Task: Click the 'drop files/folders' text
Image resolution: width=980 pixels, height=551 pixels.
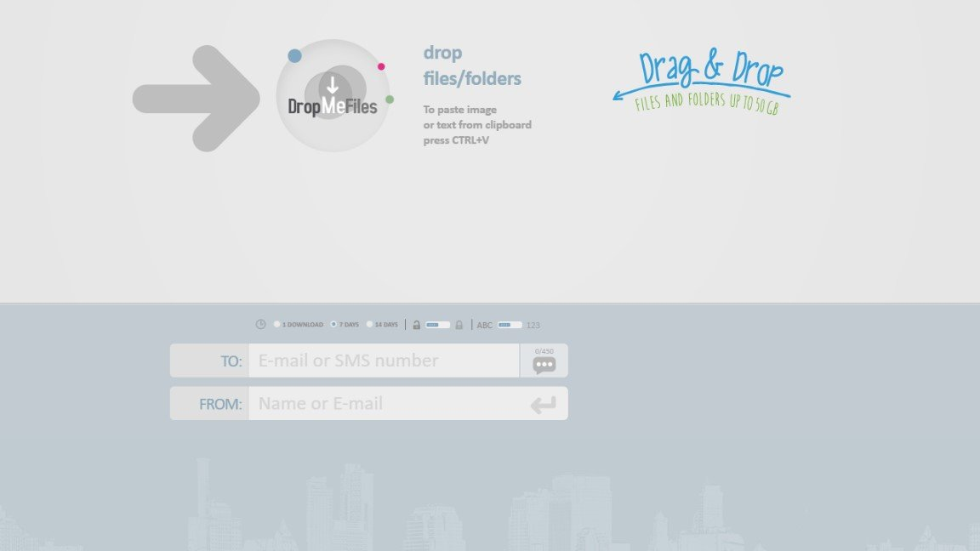Action: click(x=472, y=66)
